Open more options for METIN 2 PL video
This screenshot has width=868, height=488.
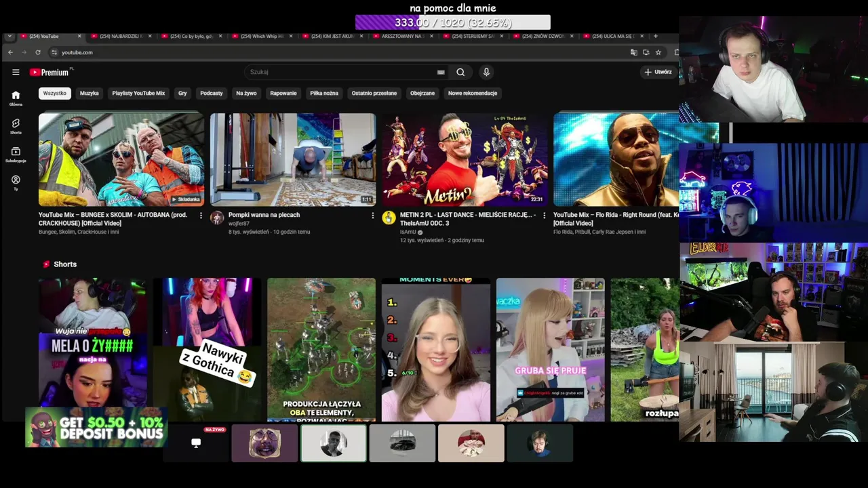tap(543, 216)
